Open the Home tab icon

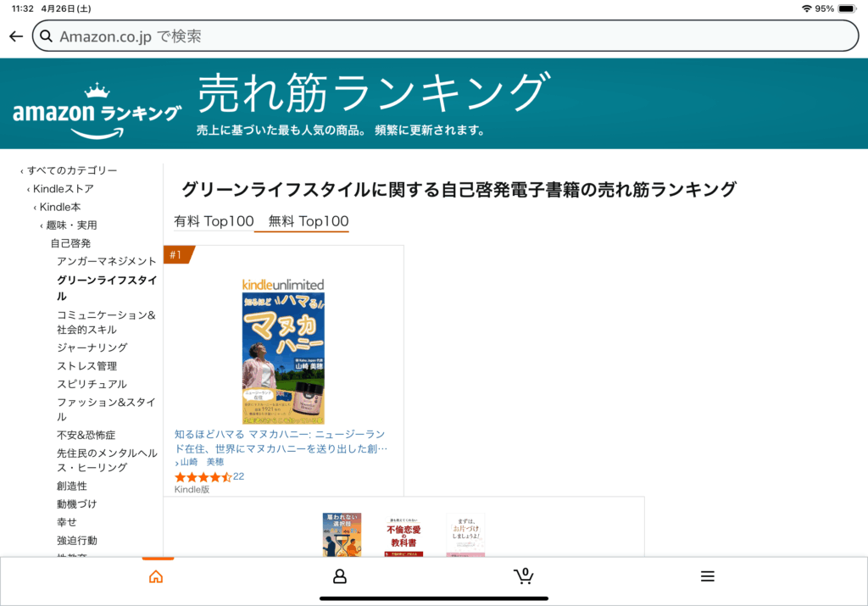point(156,576)
